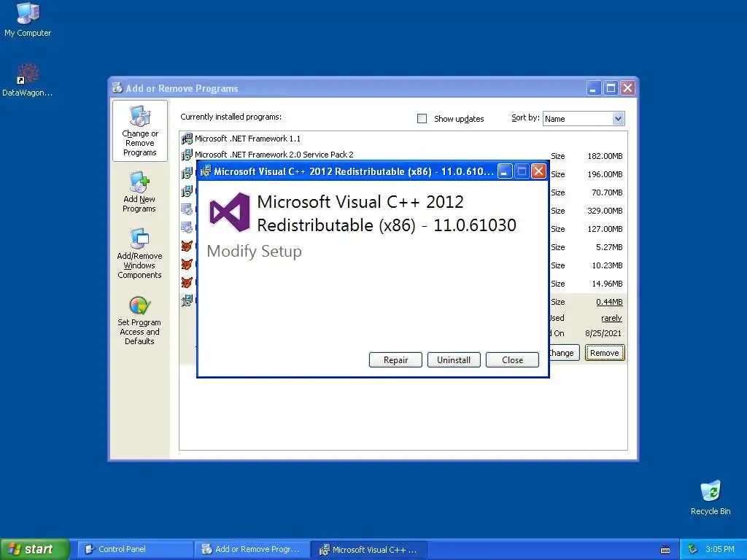747x560 pixels.
Task: Maximize the Add or Remove Programs window
Action: click(611, 87)
